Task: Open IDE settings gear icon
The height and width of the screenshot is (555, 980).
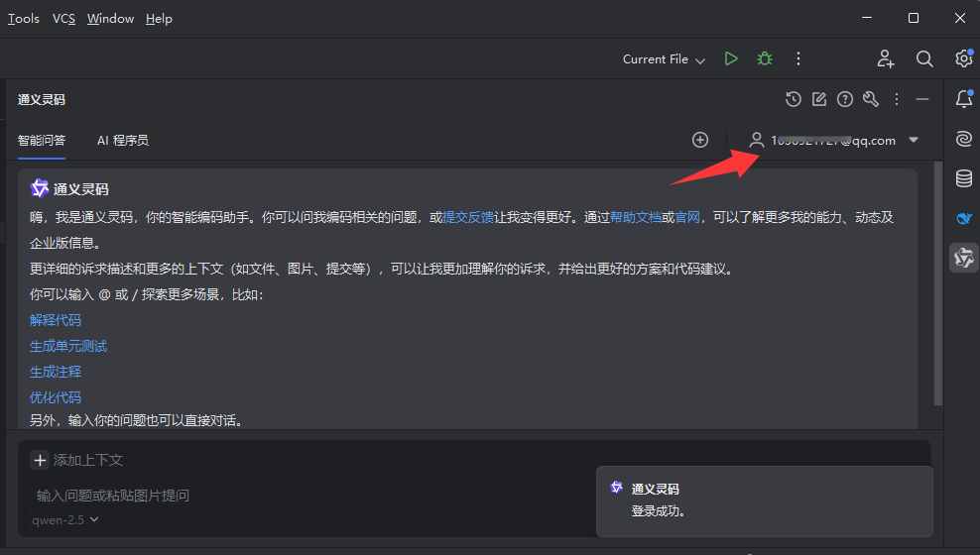Action: [964, 58]
